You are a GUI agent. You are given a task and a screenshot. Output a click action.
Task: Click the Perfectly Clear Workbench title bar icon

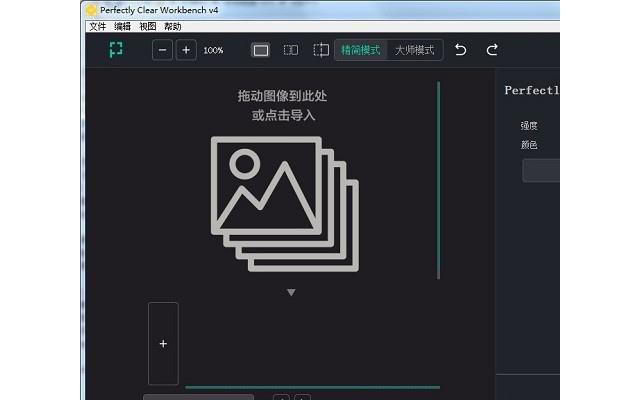point(91,10)
